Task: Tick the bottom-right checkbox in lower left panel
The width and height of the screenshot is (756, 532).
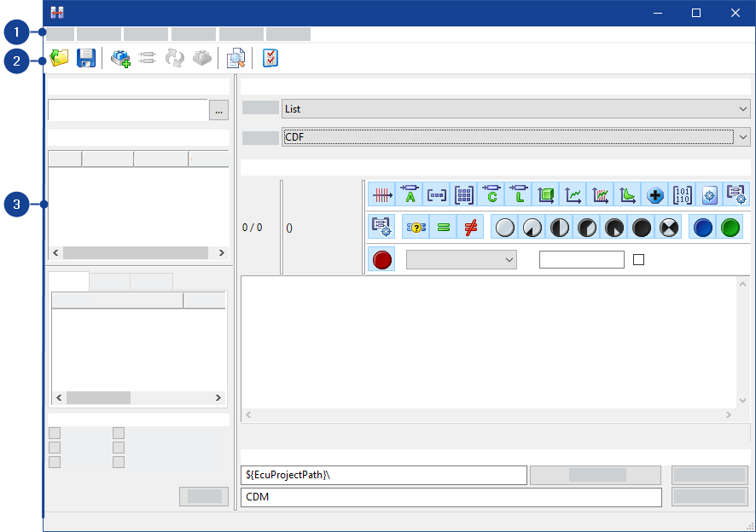Action: click(119, 462)
